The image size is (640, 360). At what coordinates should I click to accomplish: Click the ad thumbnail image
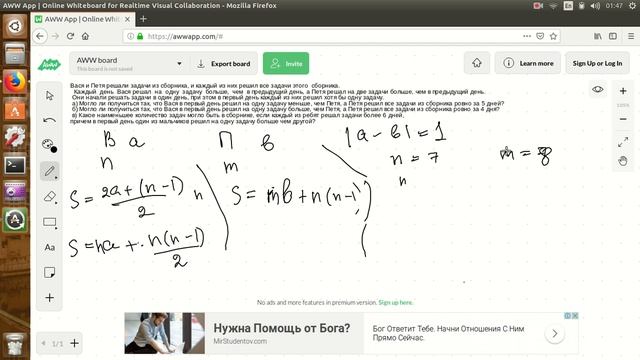pos(165,333)
